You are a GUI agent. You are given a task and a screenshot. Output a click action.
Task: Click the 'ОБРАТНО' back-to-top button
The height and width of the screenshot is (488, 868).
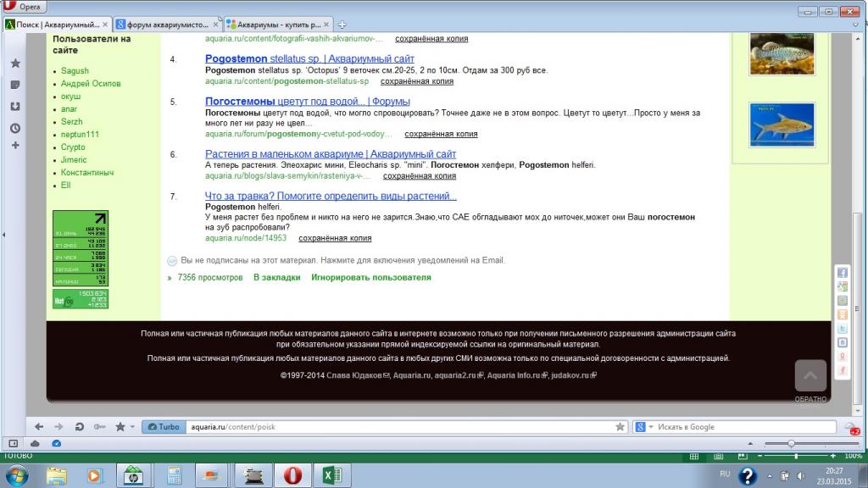810,380
